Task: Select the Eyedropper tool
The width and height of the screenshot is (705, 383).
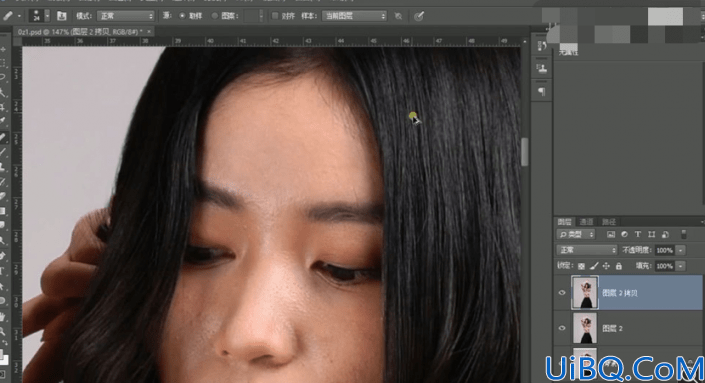Action: click(3, 121)
